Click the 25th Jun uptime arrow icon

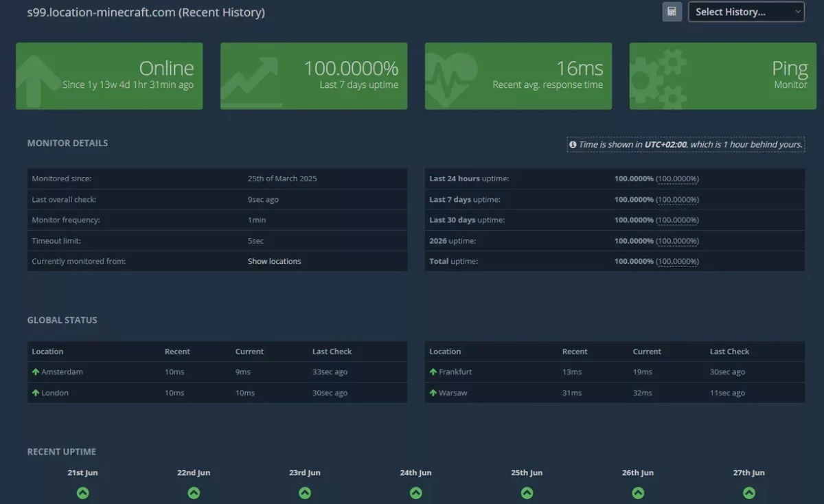click(527, 493)
